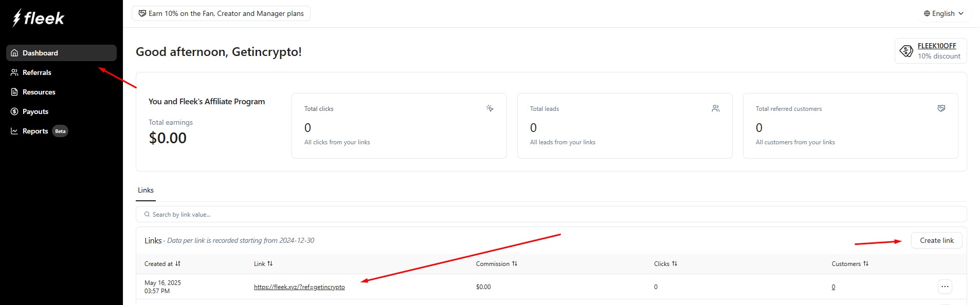Viewport: 980px width, 305px height.
Task: Switch to the Links tab
Action: (x=146, y=190)
